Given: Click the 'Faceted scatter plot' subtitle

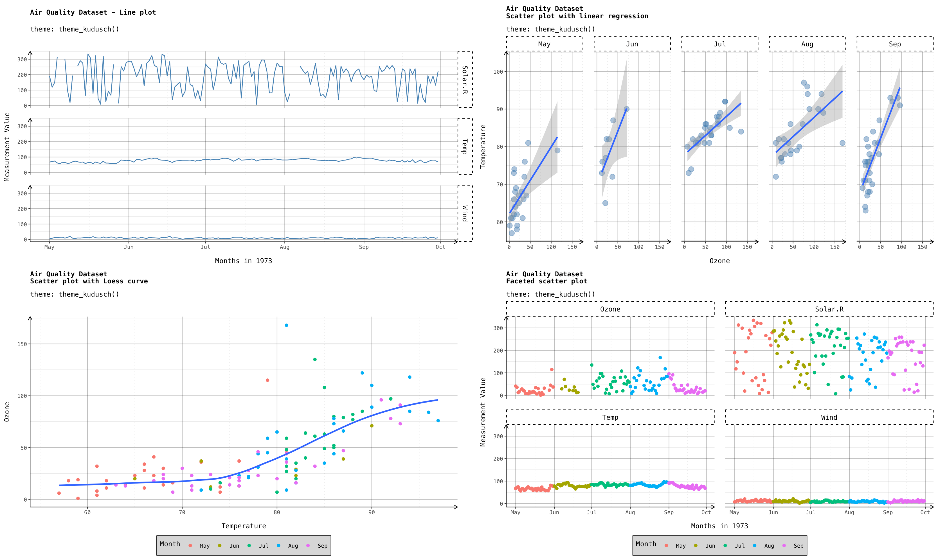Looking at the screenshot, I should point(546,281).
